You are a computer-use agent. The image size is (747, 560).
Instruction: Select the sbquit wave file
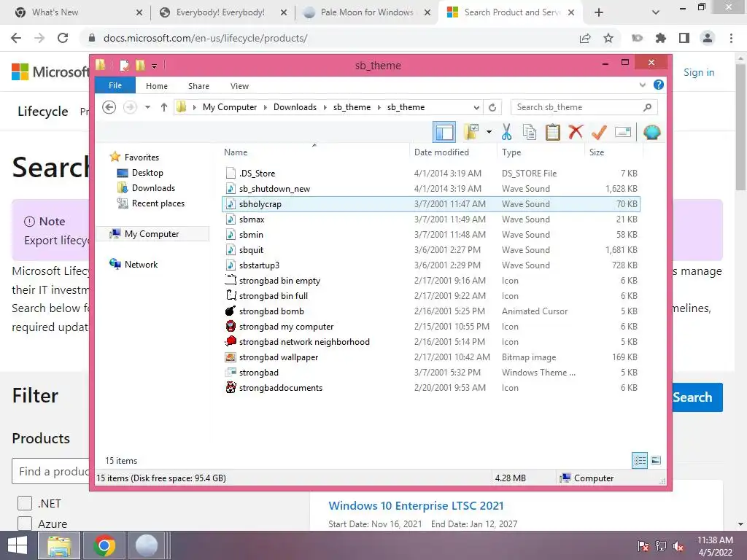[x=431, y=249]
